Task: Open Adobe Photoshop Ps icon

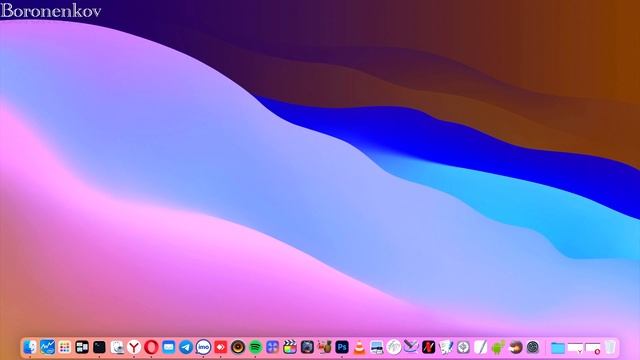Action: point(342,347)
